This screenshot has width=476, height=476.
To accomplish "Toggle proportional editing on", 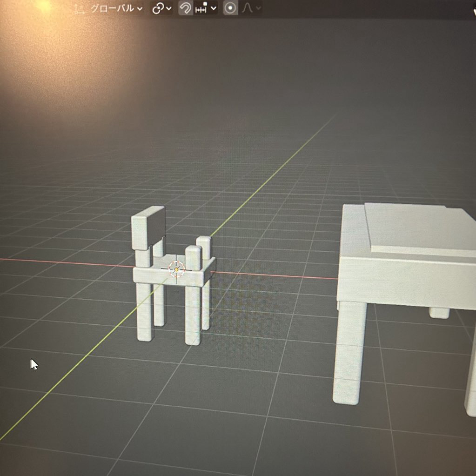I will (230, 8).
